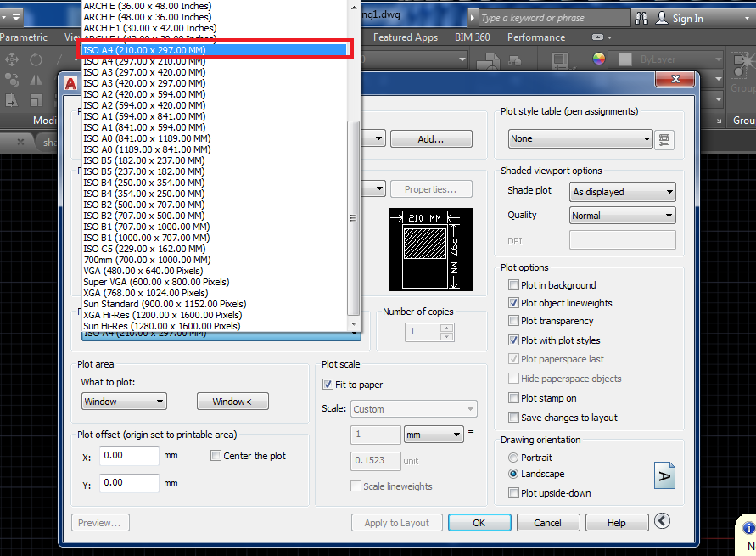Image resolution: width=756 pixels, height=556 pixels.
Task: Click the Help button
Action: tap(617, 523)
